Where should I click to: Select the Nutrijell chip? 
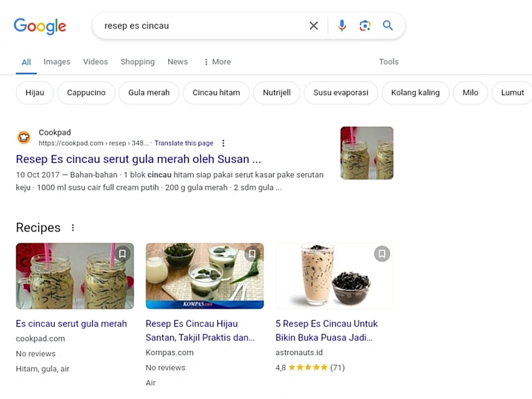click(276, 92)
